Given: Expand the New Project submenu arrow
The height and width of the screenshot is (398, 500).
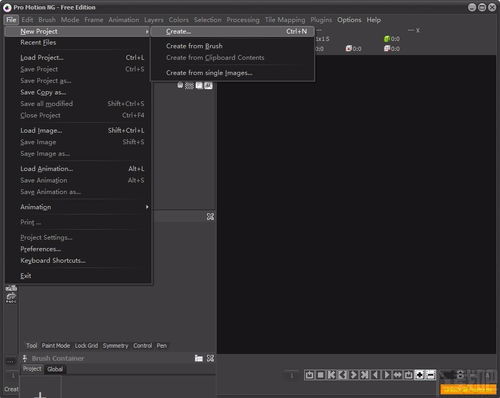Looking at the screenshot, I should (x=147, y=32).
